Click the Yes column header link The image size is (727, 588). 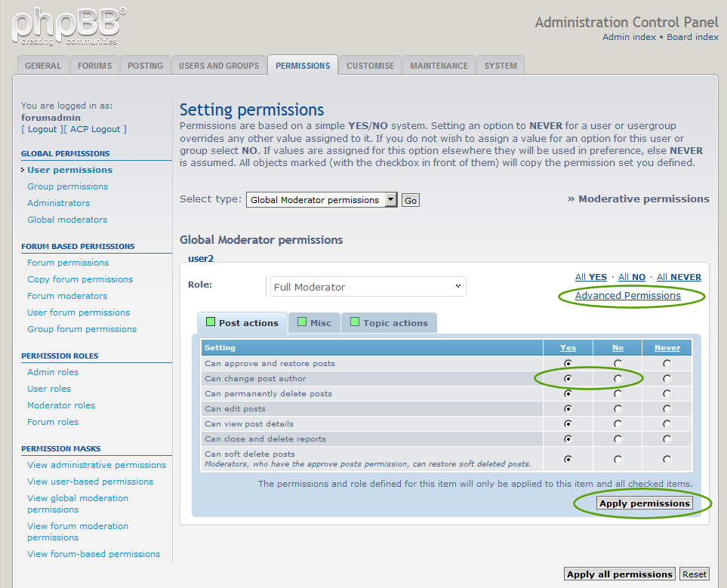(568, 348)
